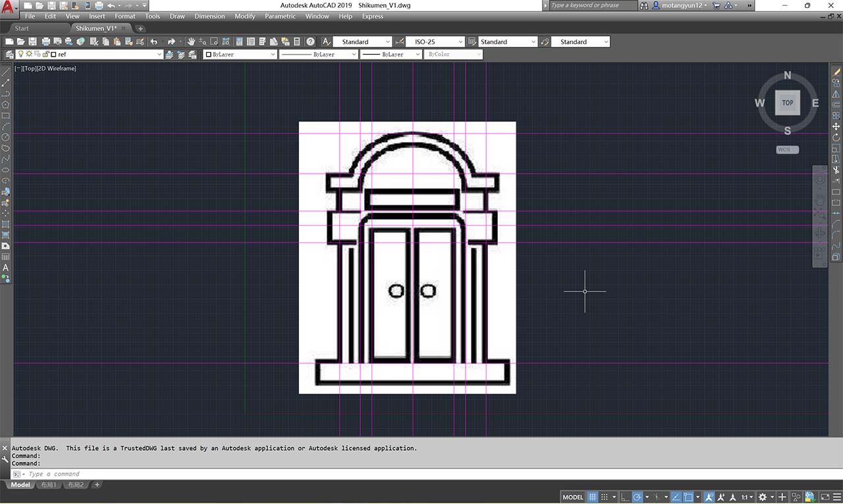This screenshot has width=843, height=504.
Task: Toggle the layer on/off lightbulb for ref
Action: pos(20,54)
